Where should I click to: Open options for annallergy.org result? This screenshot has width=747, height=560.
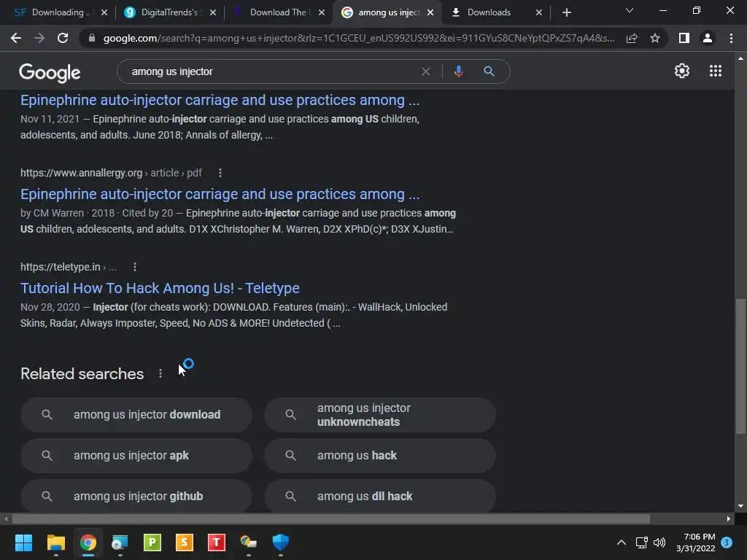click(x=220, y=173)
